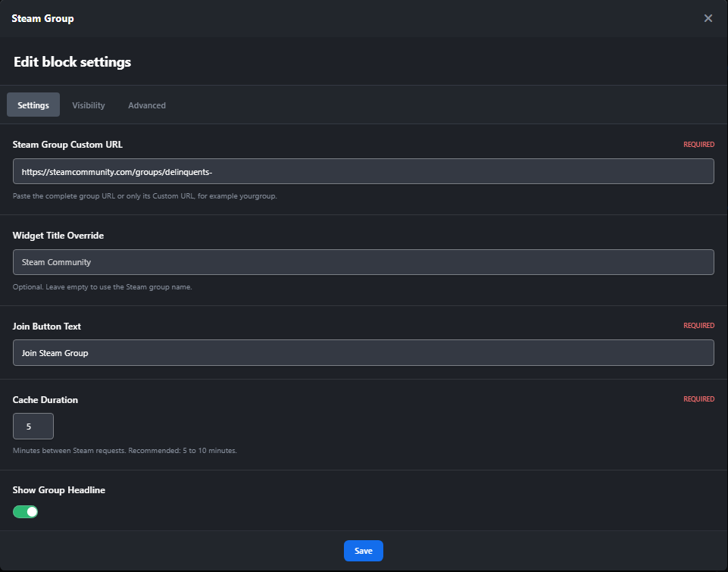Click the 'Minutes between Steam requests' hint

point(124,450)
